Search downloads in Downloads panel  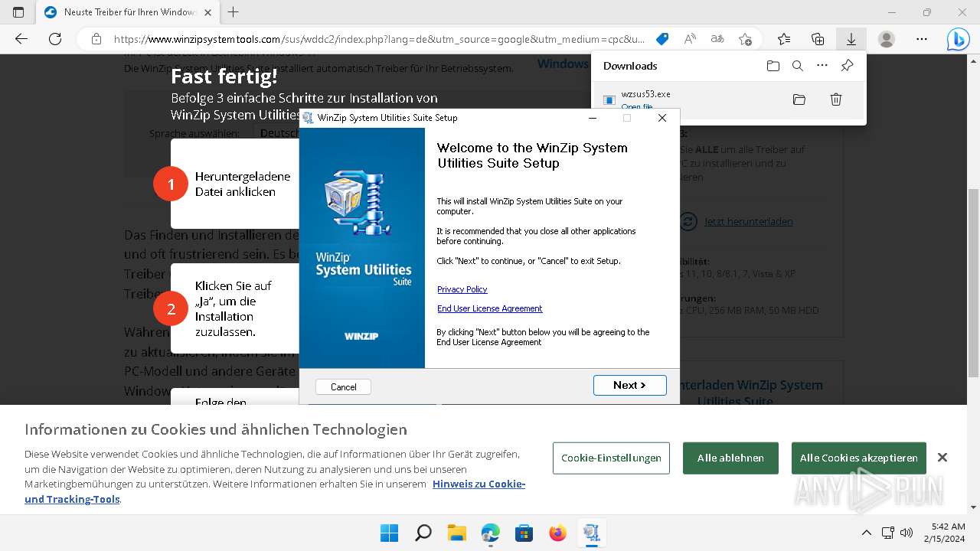pyautogui.click(x=797, y=66)
